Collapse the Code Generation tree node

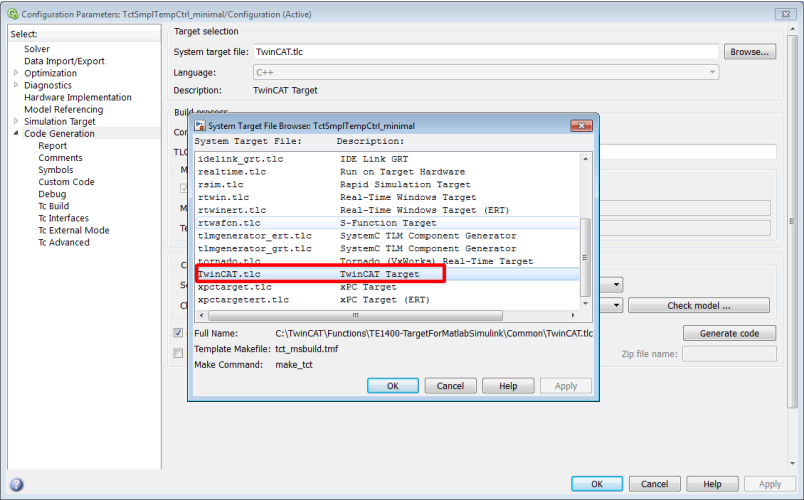[16, 133]
